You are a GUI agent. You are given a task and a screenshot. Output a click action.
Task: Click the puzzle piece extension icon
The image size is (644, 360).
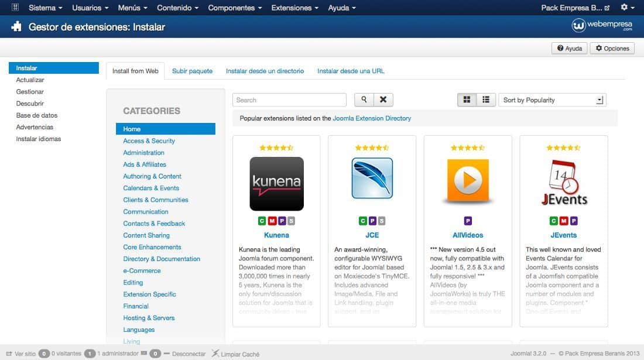tap(16, 27)
